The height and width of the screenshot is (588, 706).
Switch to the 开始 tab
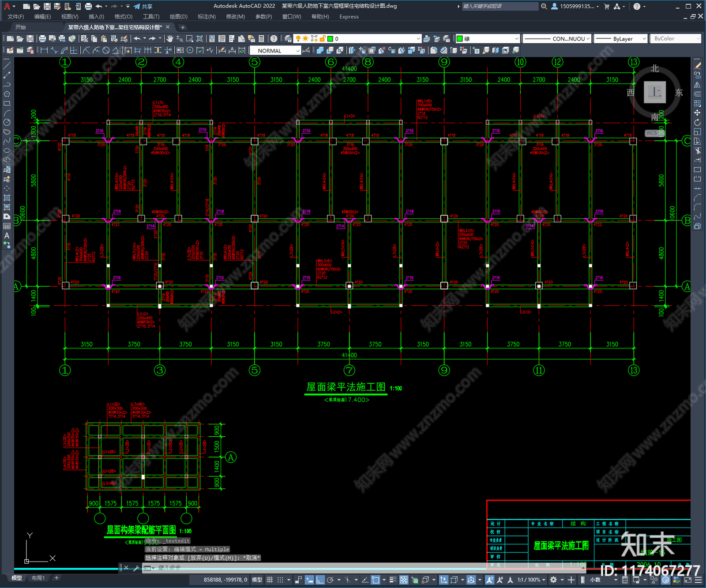(x=21, y=27)
